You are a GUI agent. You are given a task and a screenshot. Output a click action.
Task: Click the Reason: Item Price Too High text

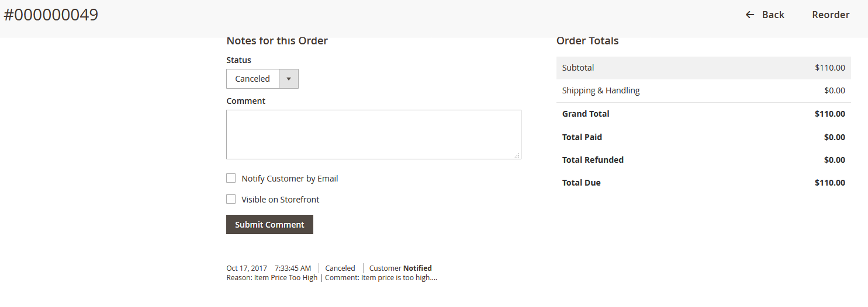[x=272, y=278]
